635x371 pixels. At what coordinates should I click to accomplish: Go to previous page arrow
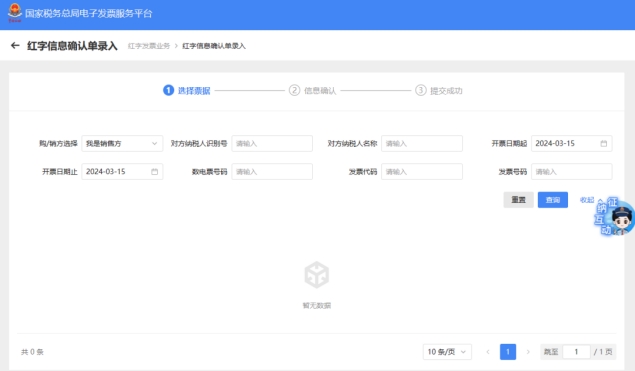[x=488, y=352]
